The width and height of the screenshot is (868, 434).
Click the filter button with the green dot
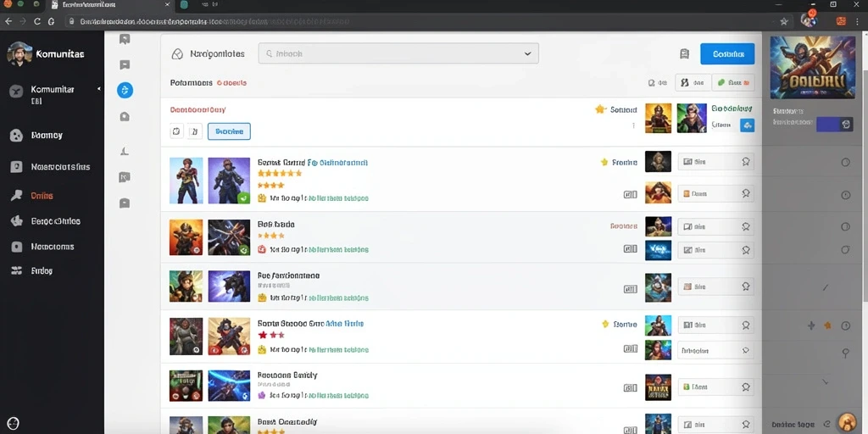click(x=733, y=82)
